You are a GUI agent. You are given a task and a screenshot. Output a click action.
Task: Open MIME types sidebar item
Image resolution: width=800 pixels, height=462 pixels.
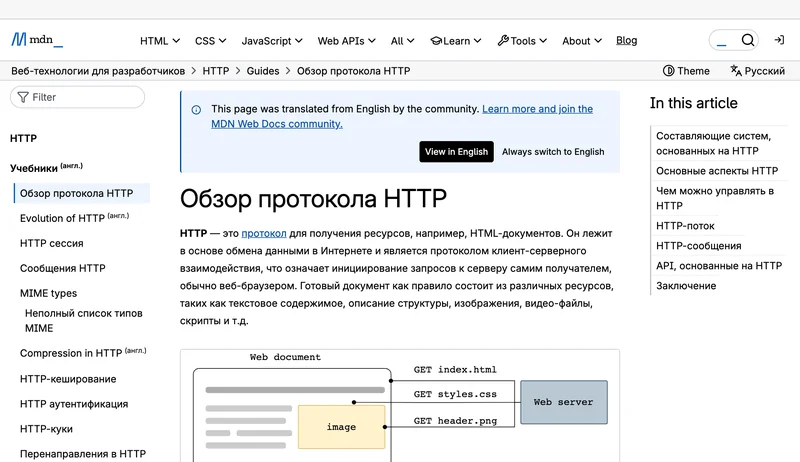point(48,293)
